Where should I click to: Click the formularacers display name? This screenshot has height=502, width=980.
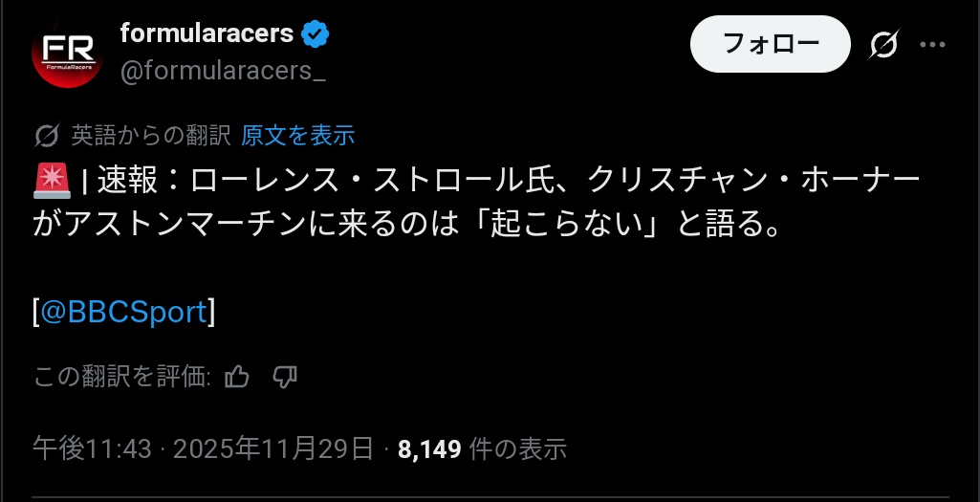[207, 33]
